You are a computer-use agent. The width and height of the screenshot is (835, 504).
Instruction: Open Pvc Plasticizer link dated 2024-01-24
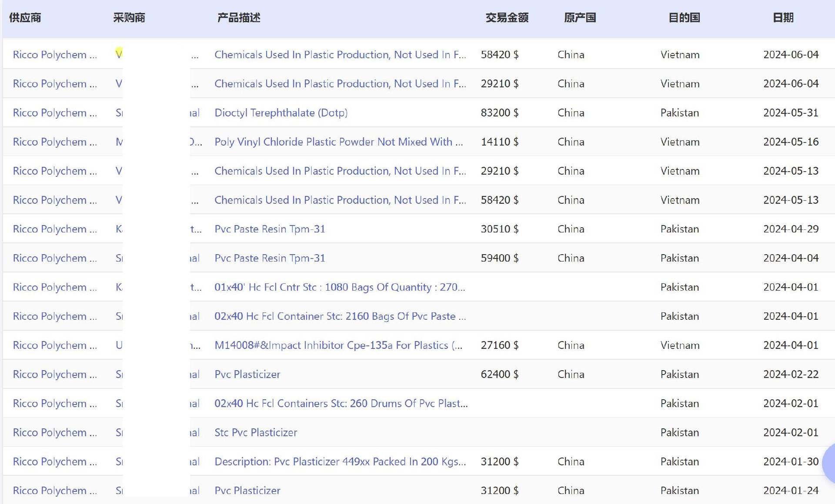point(247,491)
